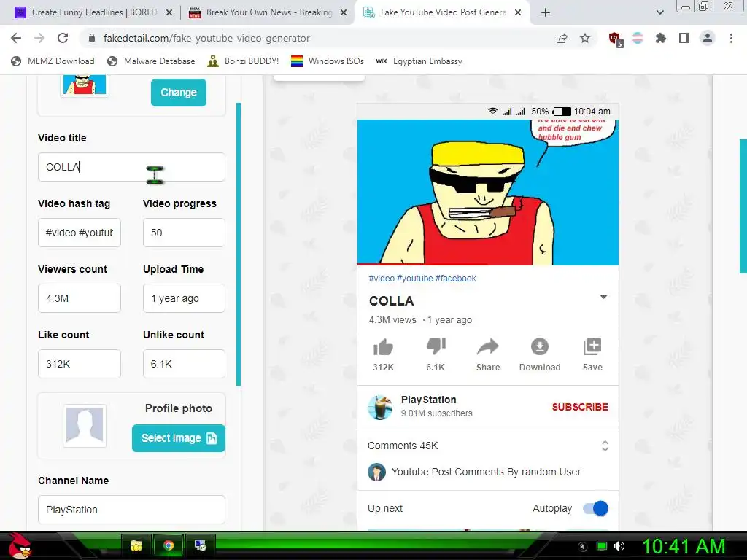Expand the video description arrow beside COLLA
Screen dimensions: 747x560
[603, 297]
